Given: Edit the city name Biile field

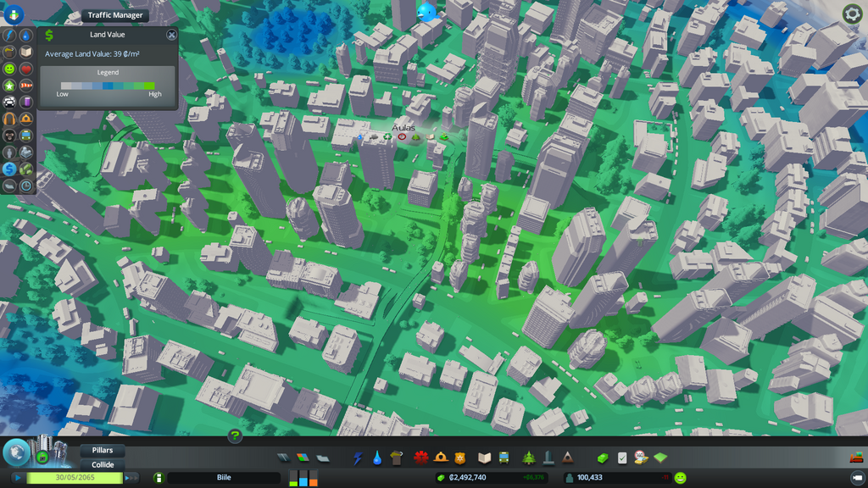Looking at the screenshot, I should (224, 478).
